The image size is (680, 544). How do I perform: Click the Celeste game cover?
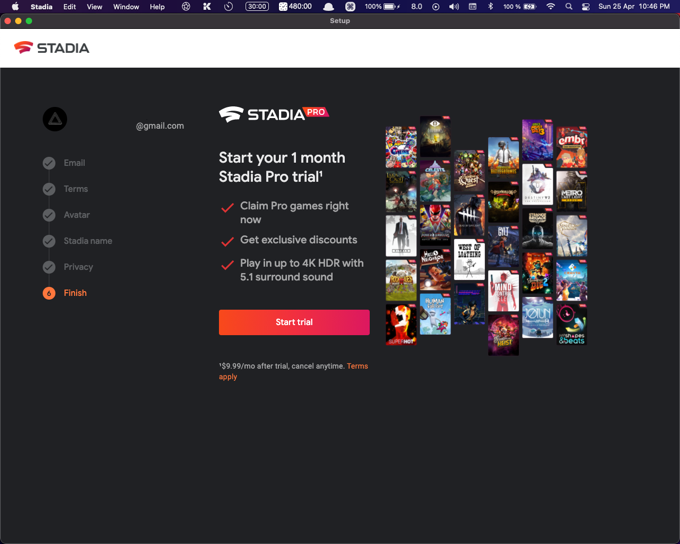tap(435, 181)
